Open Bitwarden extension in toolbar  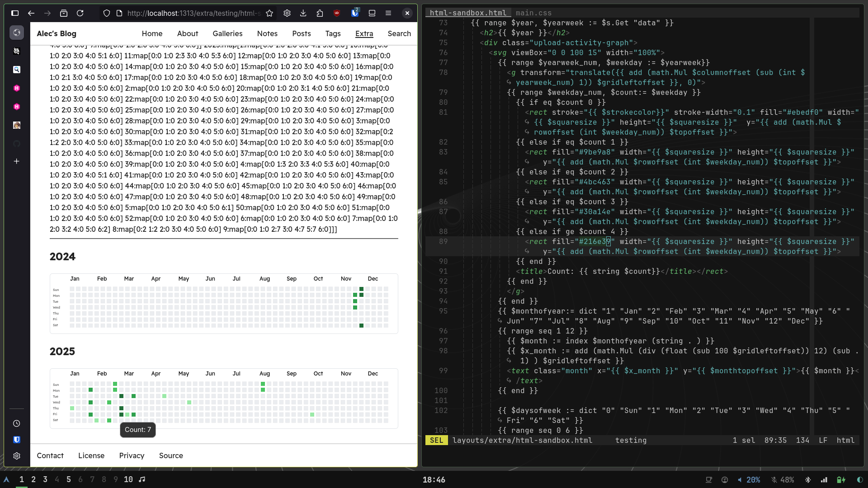(x=355, y=13)
